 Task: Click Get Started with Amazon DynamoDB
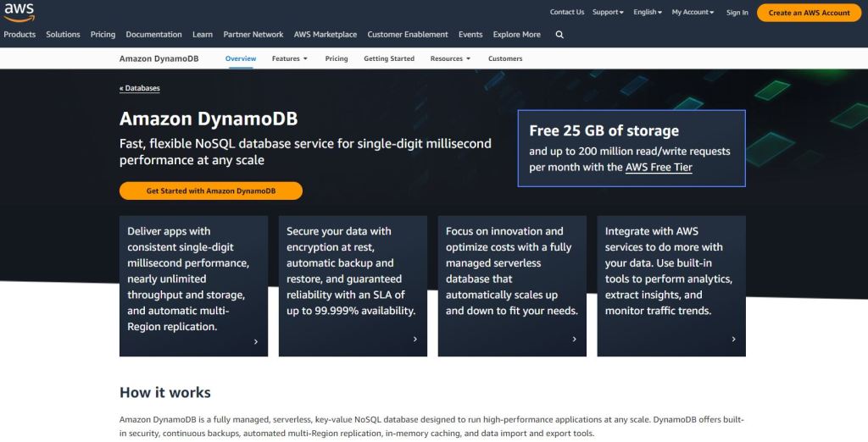(211, 191)
